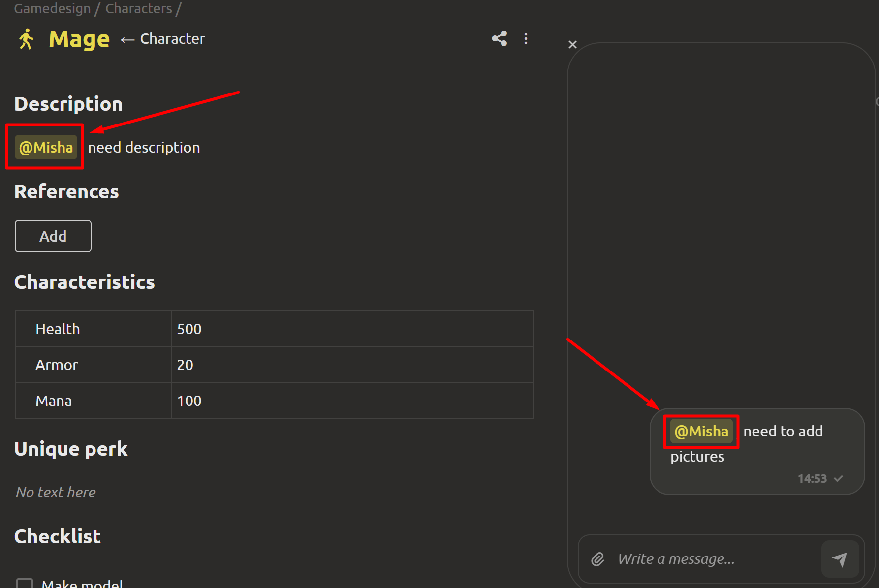The height and width of the screenshot is (588, 879).
Task: Focus the Write a message field
Action: click(x=714, y=559)
